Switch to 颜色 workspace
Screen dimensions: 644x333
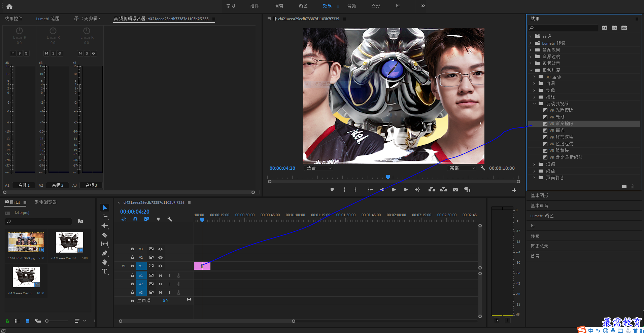[303, 6]
